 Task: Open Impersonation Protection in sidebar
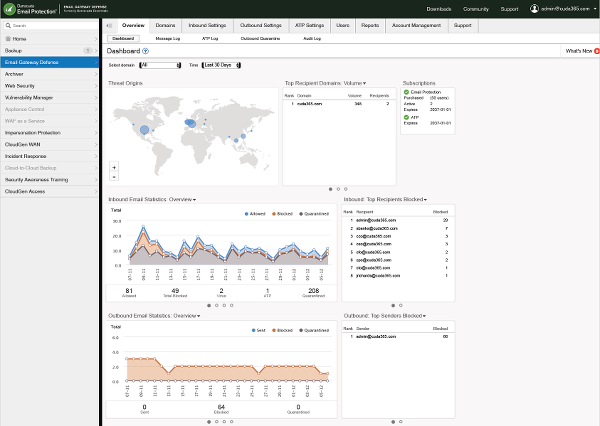49,133
